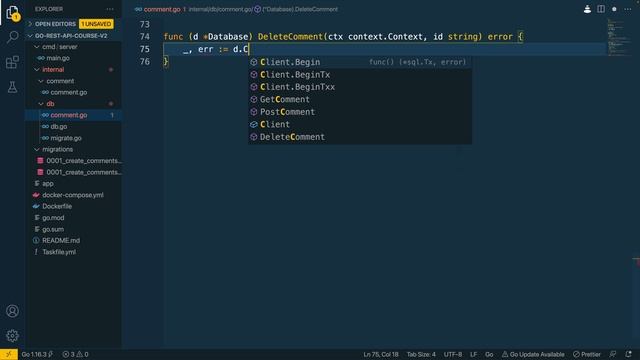Image resolution: width=640 pixels, height=360 pixels.
Task: Click line number 74 in gutter
Action: click(144, 37)
